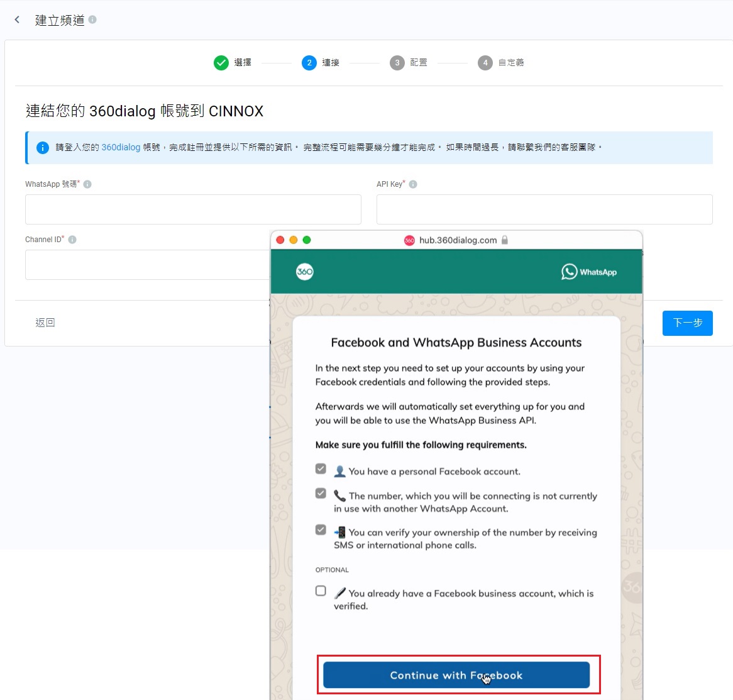Click the 配置 step label
Viewport: 733px width, 700px height.
click(x=419, y=63)
